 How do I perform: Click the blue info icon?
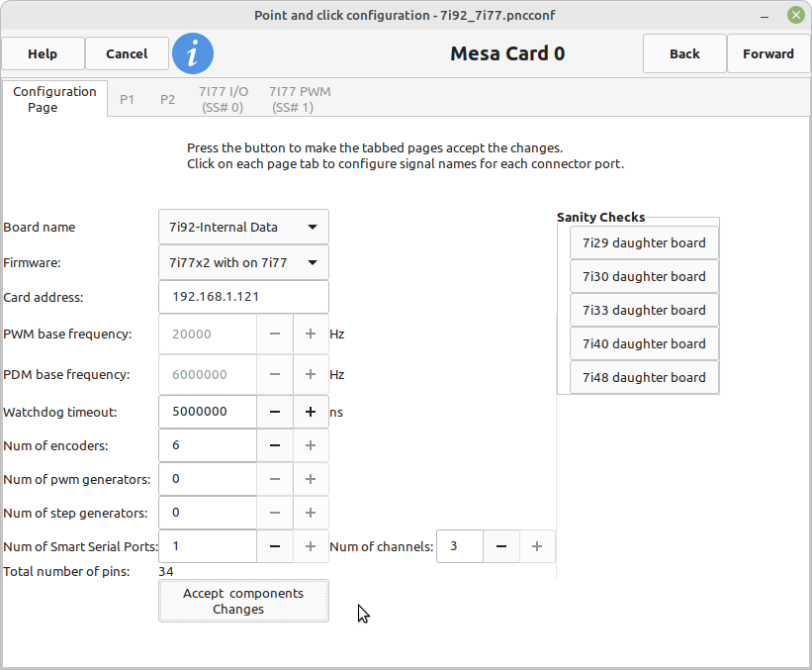coord(193,53)
